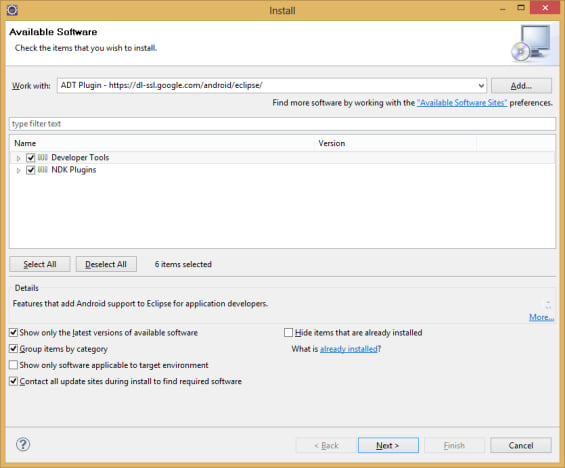This screenshot has width=565, height=468.
Task: Click the install wizard computer banner image
Action: (x=530, y=43)
